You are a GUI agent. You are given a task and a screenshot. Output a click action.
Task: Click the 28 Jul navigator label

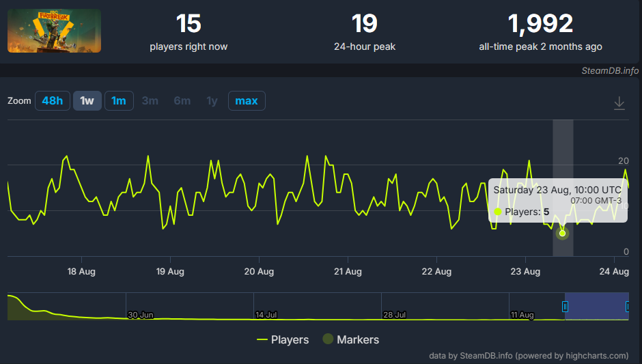(394, 315)
